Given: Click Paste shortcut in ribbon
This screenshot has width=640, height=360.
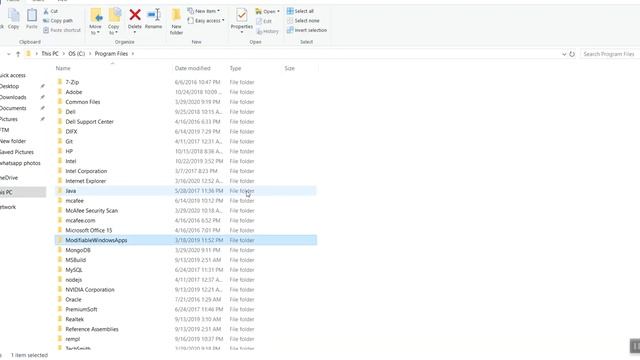Looking at the screenshot, I should click(62, 30).
